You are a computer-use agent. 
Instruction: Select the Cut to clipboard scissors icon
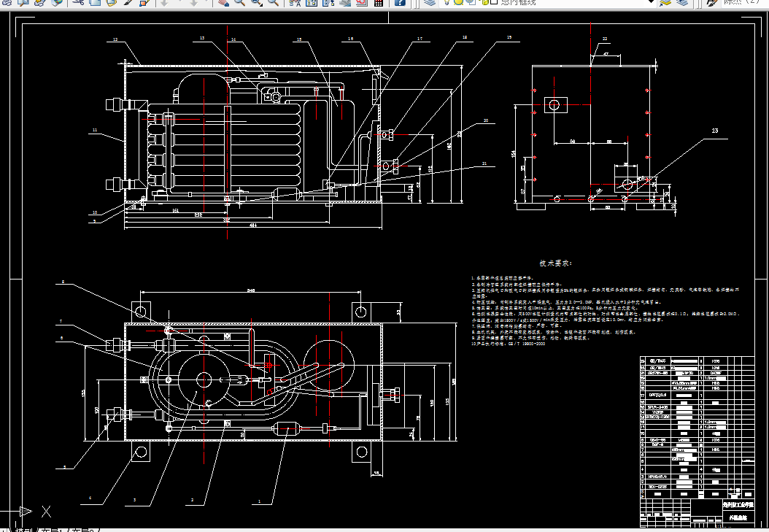[79, 2]
